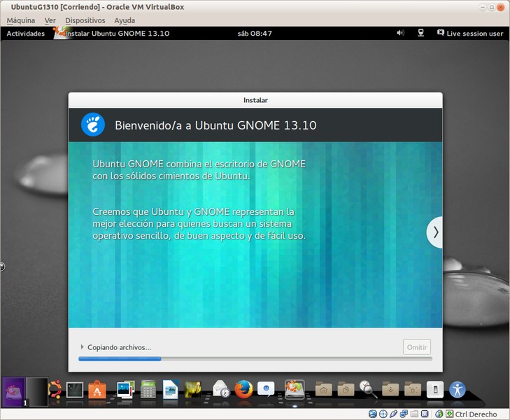Open LibreOffice Writer document icon in dock
The width and height of the screenshot is (510, 420).
(x=171, y=389)
